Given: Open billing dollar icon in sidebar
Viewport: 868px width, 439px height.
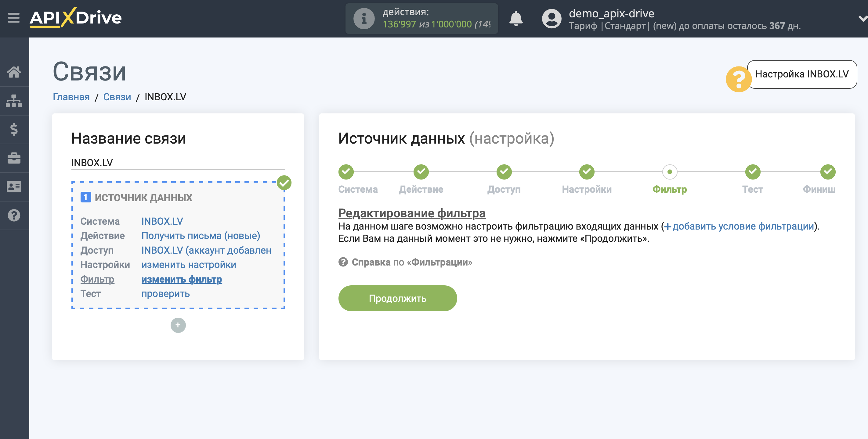Looking at the screenshot, I should (14, 129).
